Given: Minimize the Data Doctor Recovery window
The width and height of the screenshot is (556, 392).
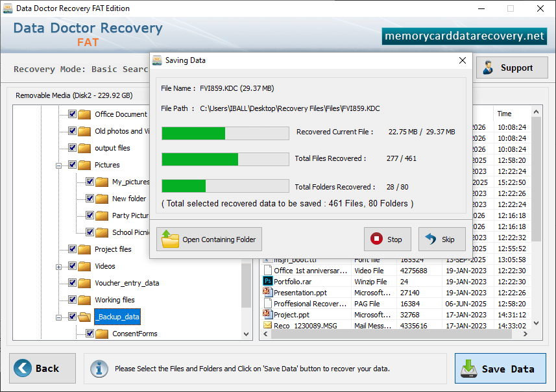Looking at the screenshot, I should coord(481,8).
